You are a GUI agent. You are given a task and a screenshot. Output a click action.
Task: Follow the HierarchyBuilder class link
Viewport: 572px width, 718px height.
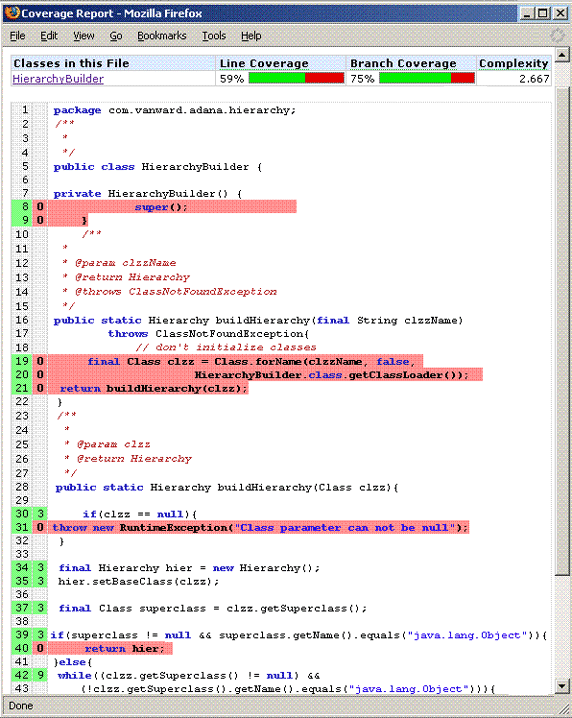coord(58,79)
